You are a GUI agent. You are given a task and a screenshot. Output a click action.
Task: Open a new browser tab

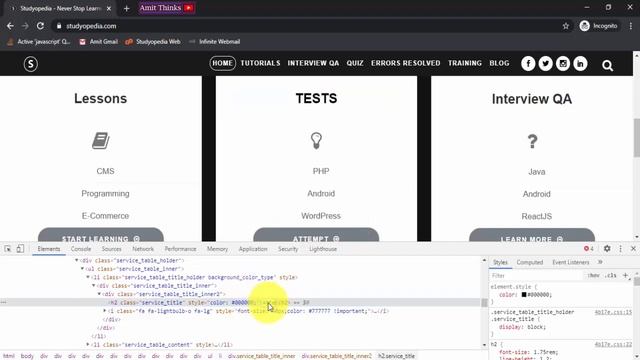pos(127,8)
